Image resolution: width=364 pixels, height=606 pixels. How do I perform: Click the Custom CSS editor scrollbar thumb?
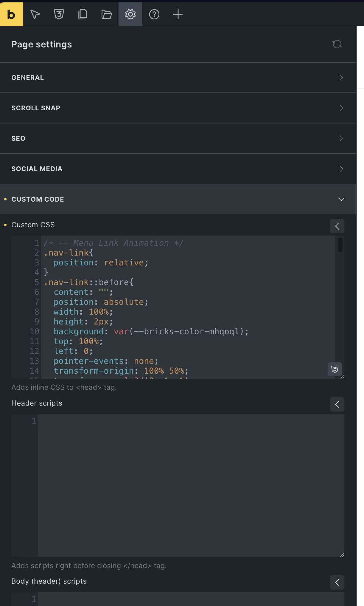[340, 245]
